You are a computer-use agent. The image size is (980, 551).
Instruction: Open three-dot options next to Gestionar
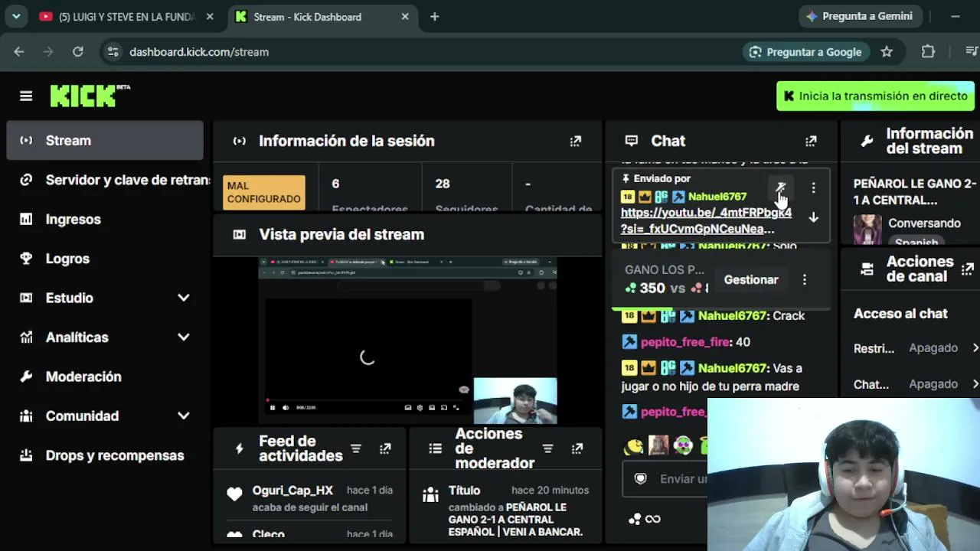pyautogui.click(x=804, y=280)
